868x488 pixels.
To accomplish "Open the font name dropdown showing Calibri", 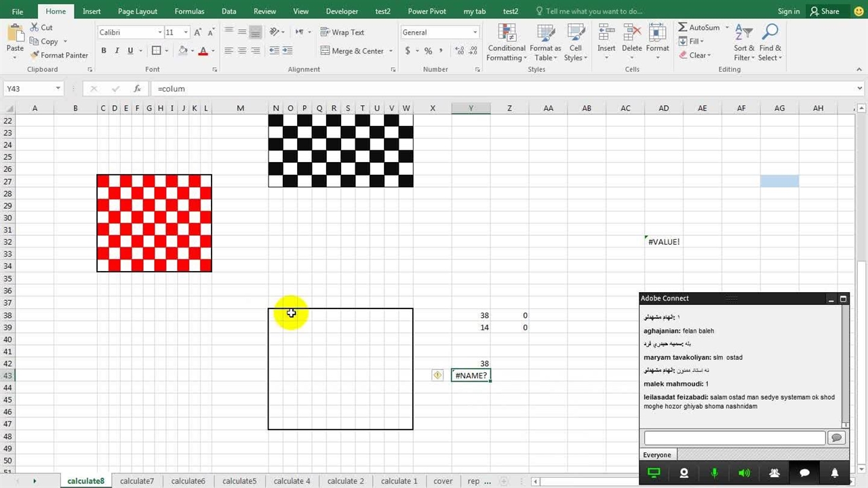I will 160,32.
